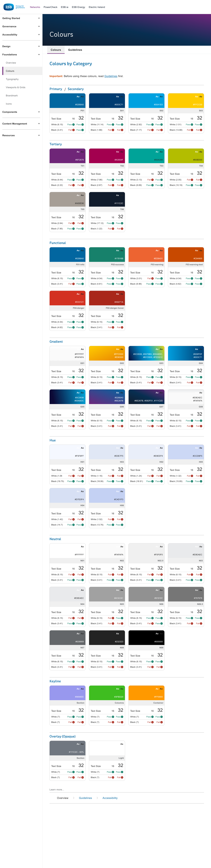
Task: Click the Black (19.75) contrast value
Action: pyautogui.click(x=58, y=481)
